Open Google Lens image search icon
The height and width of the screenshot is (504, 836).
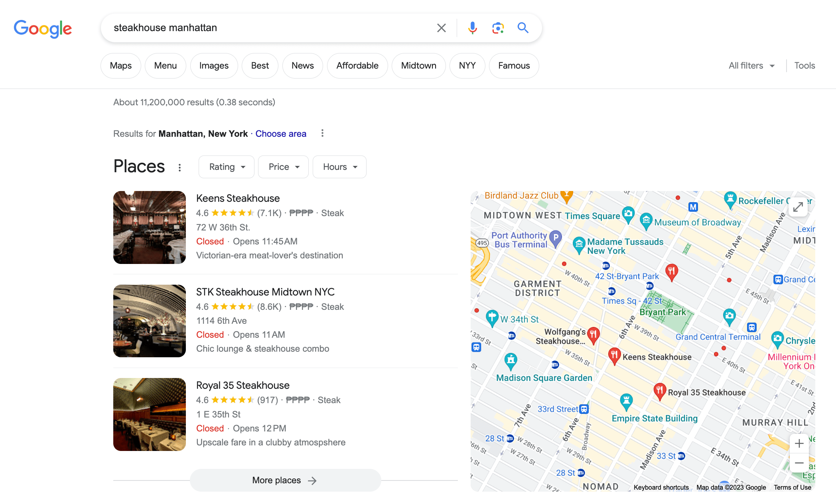(498, 28)
